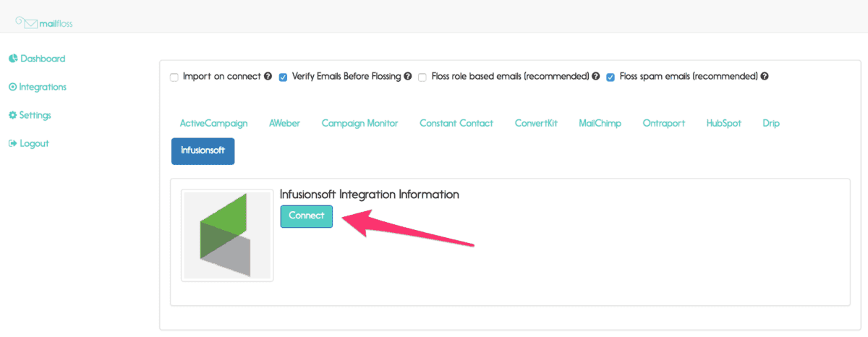Open the Dashboard page

pyautogui.click(x=37, y=59)
